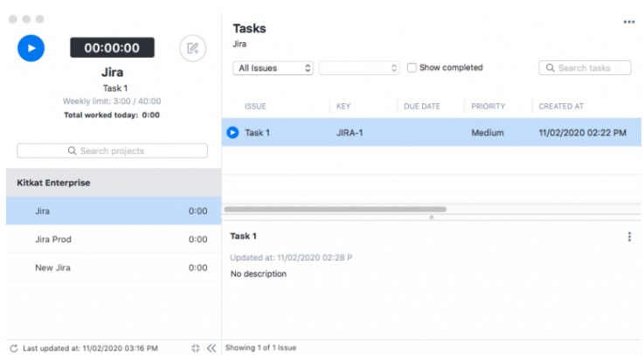This screenshot has height=355, width=644.
Task: Enable the Show completed checkbox
Action: (x=412, y=68)
